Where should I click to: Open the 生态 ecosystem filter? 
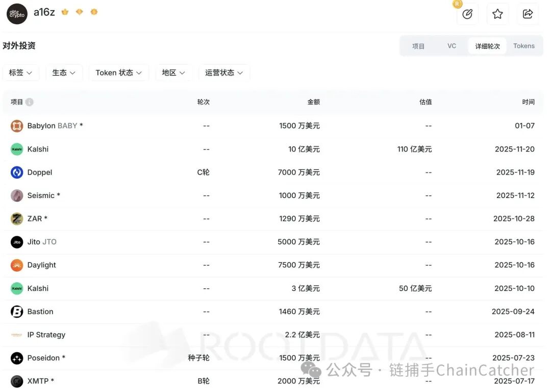[64, 72]
